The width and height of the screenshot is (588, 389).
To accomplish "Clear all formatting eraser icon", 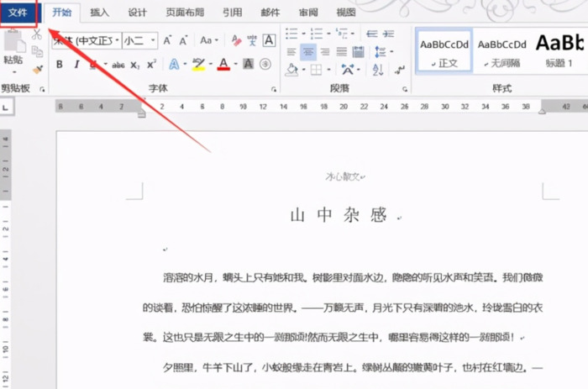I will [236, 40].
